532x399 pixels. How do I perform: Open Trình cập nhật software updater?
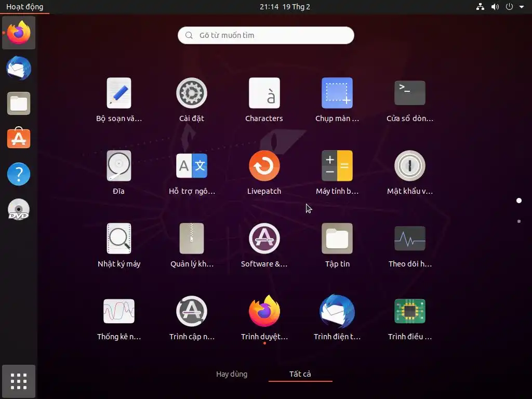[191, 318]
